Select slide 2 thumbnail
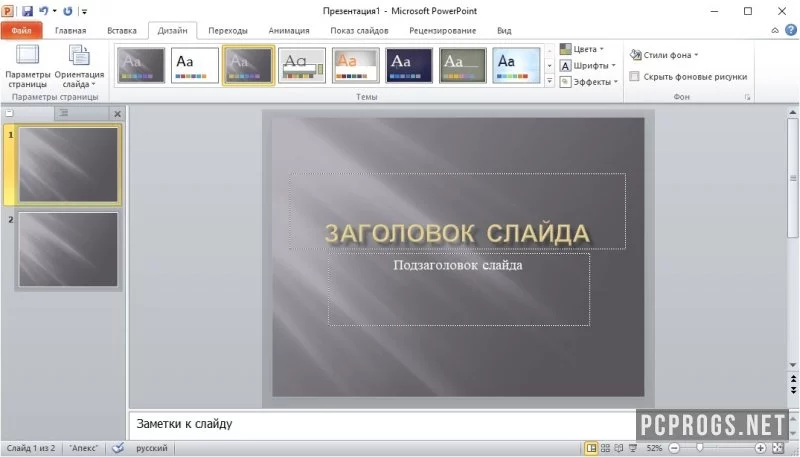Image resolution: width=800 pixels, height=457 pixels. pyautogui.click(x=68, y=249)
